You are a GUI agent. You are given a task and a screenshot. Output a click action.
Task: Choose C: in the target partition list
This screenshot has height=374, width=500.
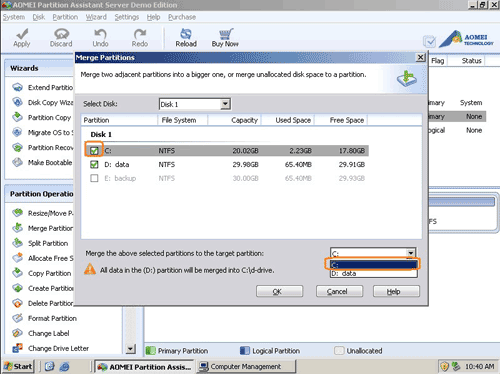tap(374, 265)
